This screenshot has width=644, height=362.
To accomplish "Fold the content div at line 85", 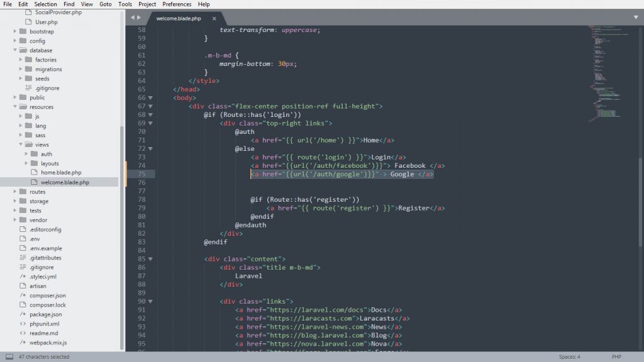I will coord(151,260).
